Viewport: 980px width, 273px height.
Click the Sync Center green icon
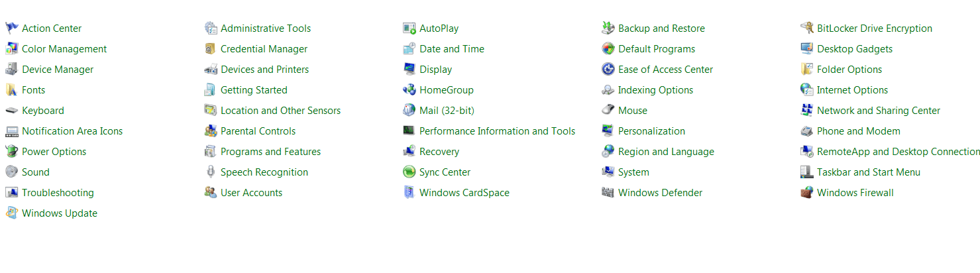(x=409, y=172)
